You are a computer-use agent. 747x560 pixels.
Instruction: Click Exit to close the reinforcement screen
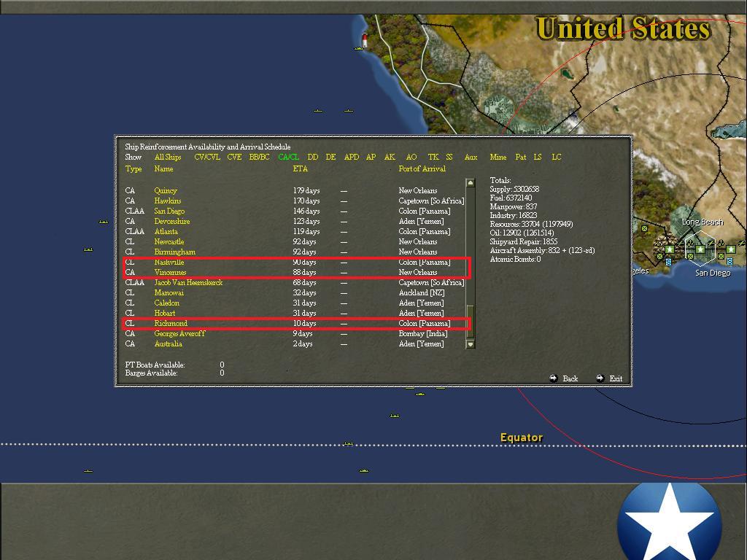pyautogui.click(x=616, y=378)
